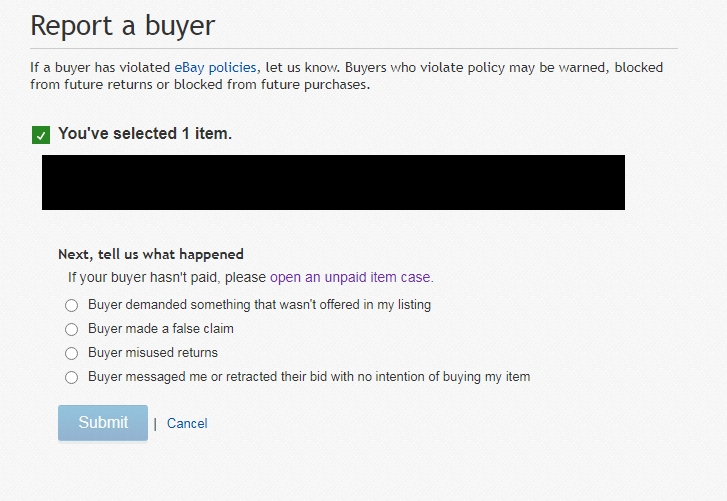This screenshot has width=727, height=501.
Task: Click label text Buyer misused returns
Action: 153,353
